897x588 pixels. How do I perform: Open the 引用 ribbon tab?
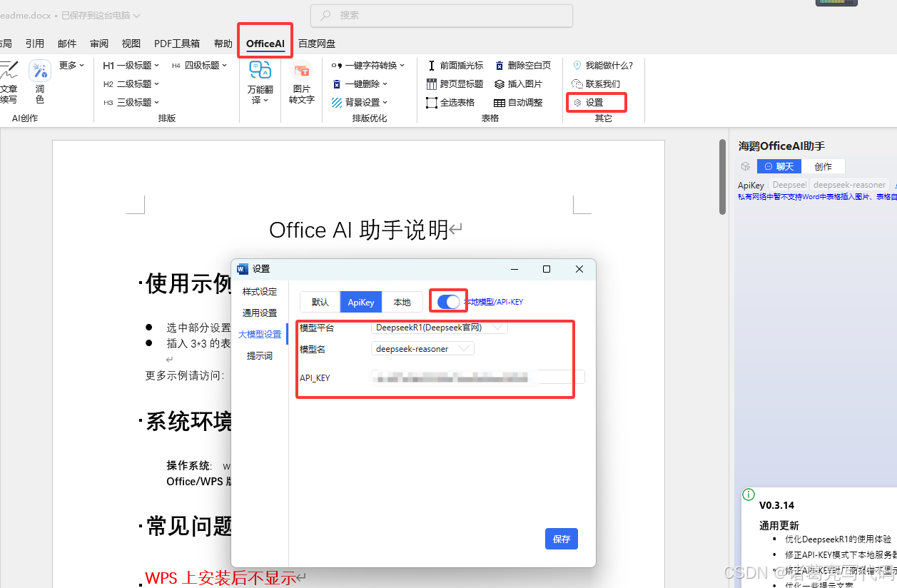[35, 44]
